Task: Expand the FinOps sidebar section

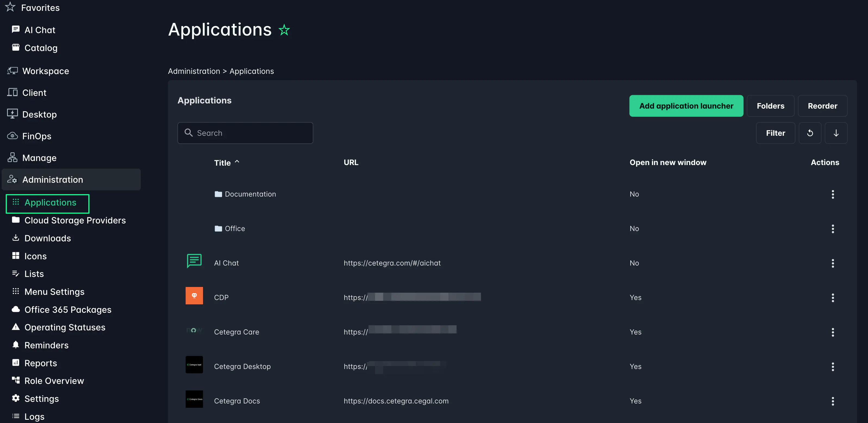Action: pos(36,136)
